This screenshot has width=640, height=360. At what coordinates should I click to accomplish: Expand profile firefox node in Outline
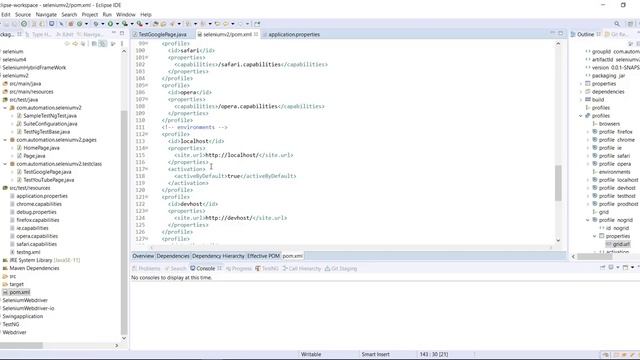(588, 132)
